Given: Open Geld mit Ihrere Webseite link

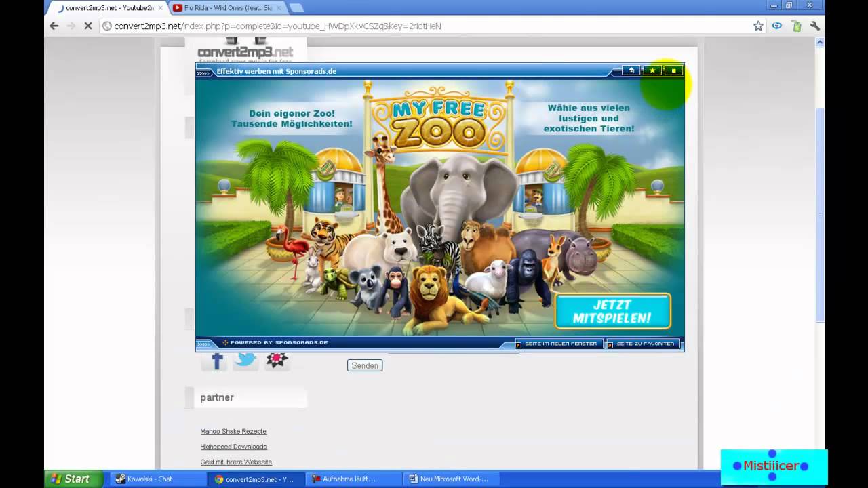Looking at the screenshot, I should (236, 462).
